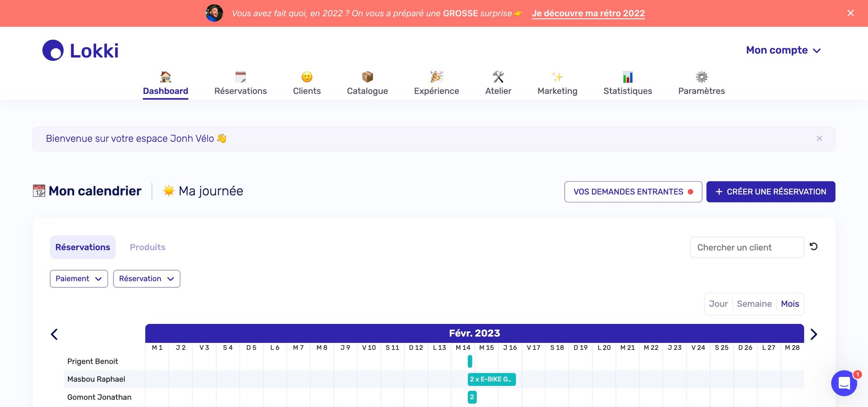
Task: Click the Févr. 2023 month header
Action: pos(474,333)
